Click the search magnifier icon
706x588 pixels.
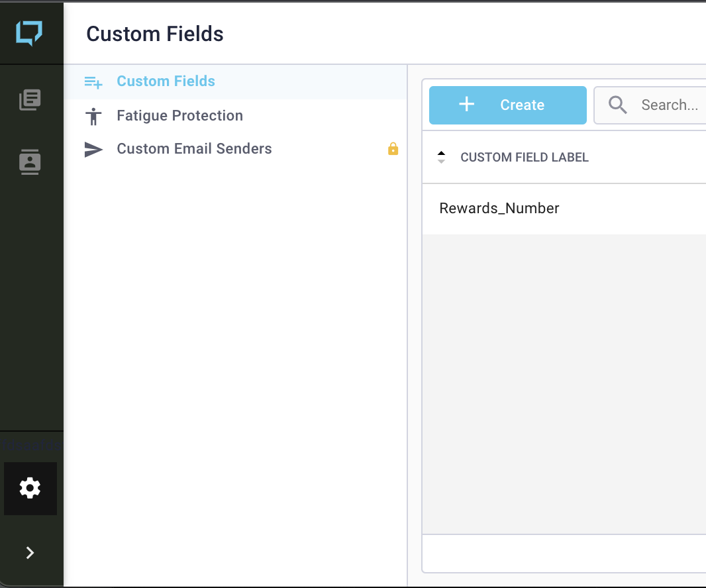point(617,105)
